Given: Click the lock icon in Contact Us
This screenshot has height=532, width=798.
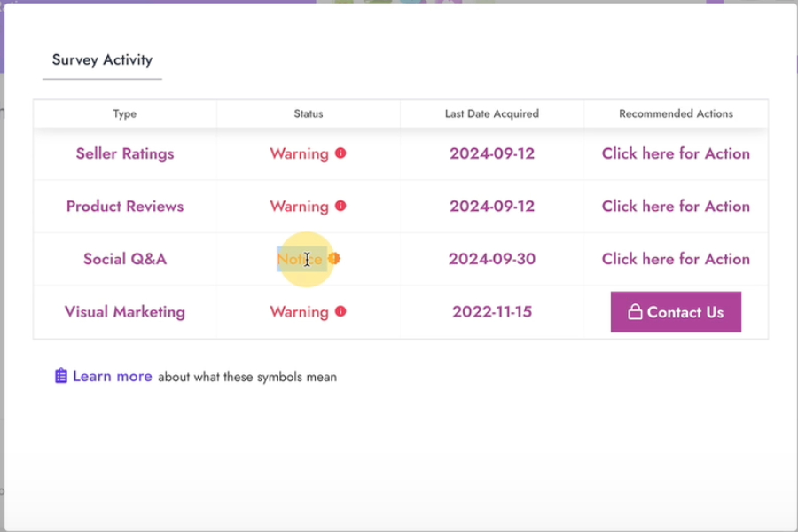Looking at the screenshot, I should [x=635, y=311].
